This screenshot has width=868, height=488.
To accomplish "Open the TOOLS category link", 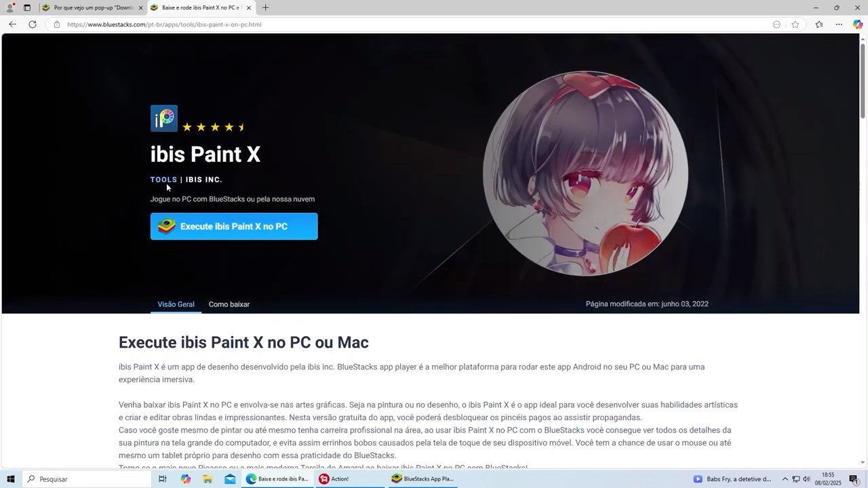I will 163,179.
